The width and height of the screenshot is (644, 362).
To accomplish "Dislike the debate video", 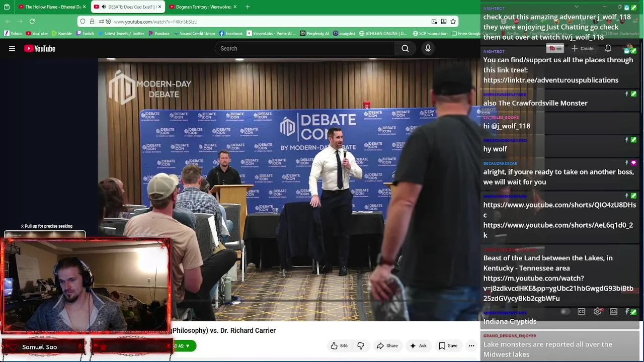I will pos(361,346).
